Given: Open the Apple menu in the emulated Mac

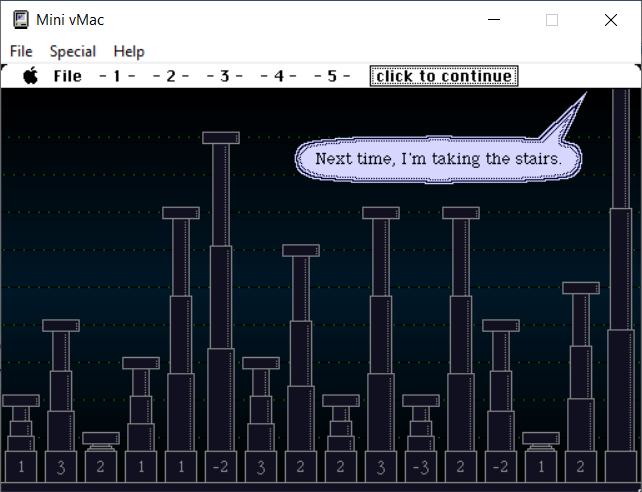Looking at the screenshot, I should 31,76.
